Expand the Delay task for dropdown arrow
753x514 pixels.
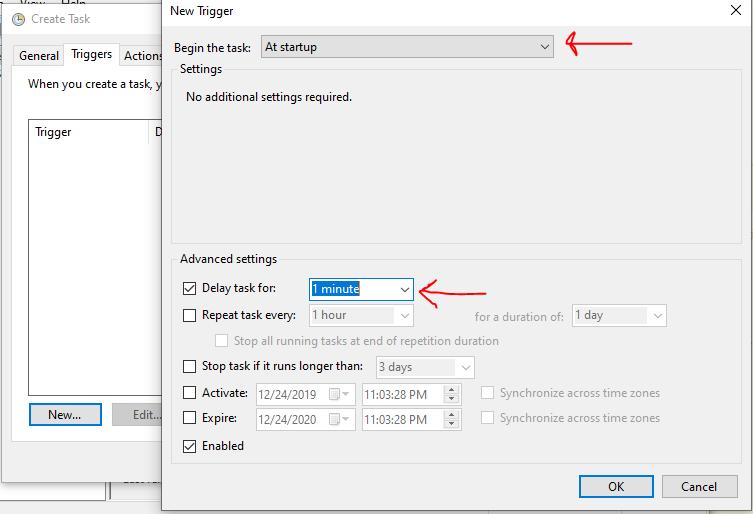pos(404,289)
